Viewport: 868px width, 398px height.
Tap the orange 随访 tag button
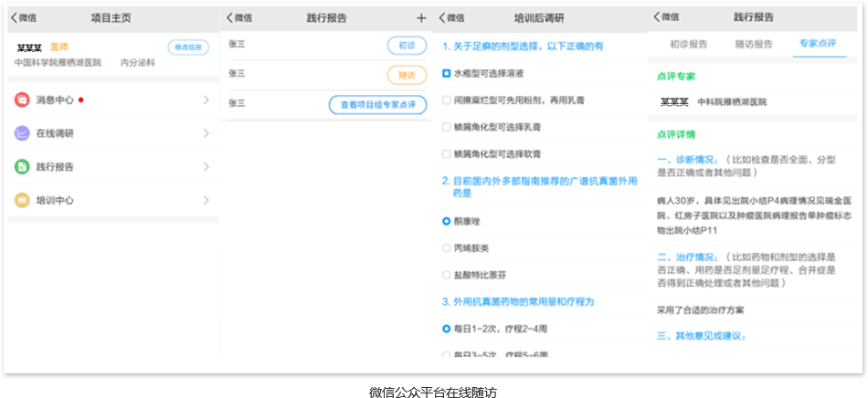point(407,75)
